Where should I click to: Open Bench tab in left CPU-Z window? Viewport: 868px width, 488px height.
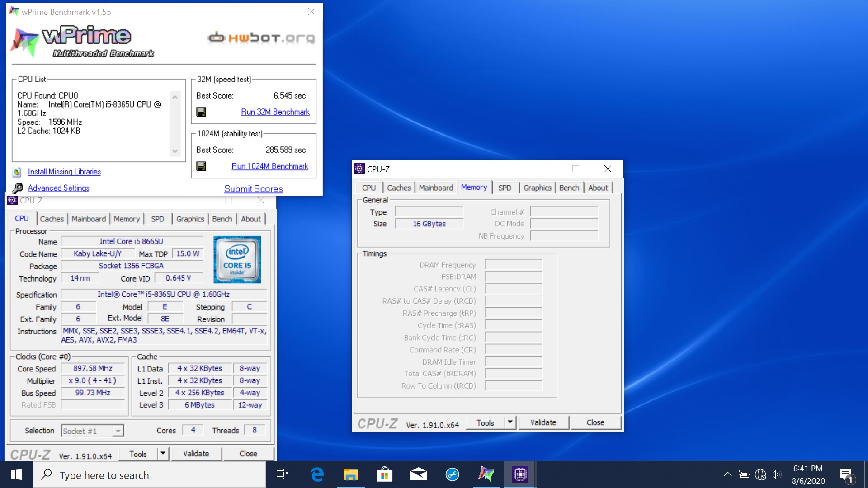[x=222, y=219]
